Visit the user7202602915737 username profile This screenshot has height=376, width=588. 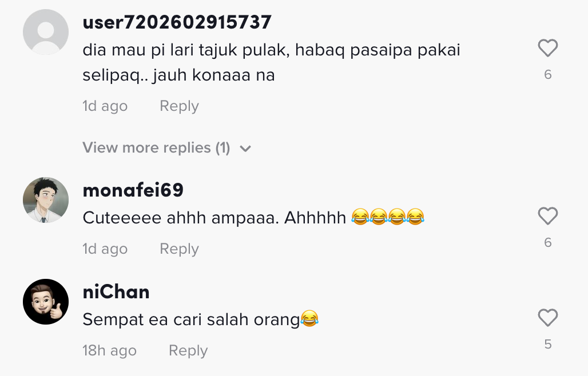point(177,22)
